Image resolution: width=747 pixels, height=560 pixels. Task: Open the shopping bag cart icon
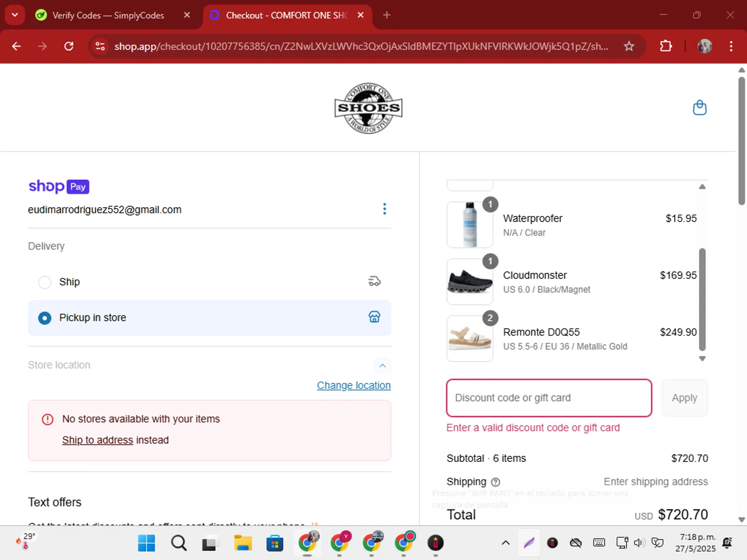700,108
